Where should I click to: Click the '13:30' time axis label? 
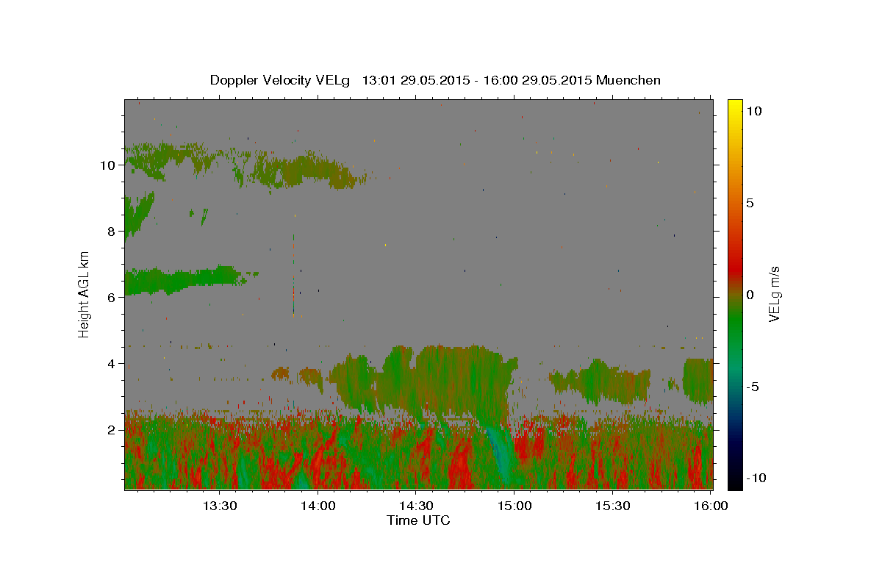click(x=220, y=506)
